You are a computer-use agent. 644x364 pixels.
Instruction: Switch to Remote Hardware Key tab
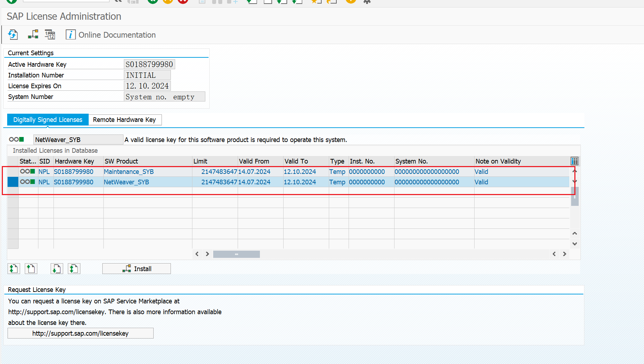(x=124, y=120)
